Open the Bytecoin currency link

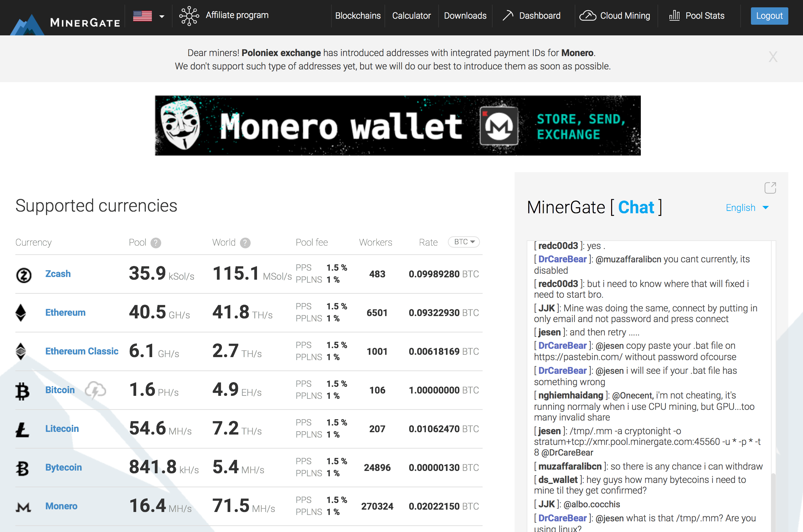pos(63,467)
